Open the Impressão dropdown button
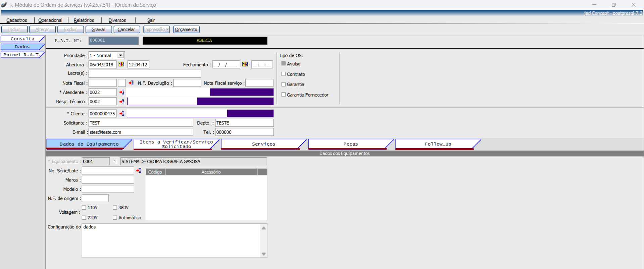Viewport: 644px width, 269px height. pos(156,30)
